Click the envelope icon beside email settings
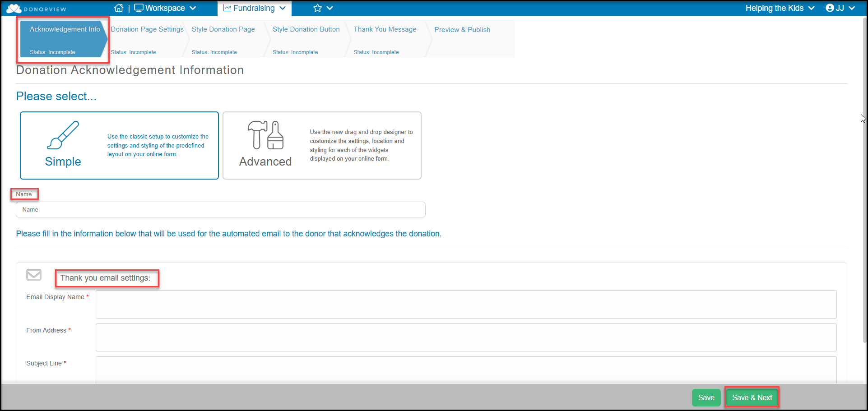 34,275
